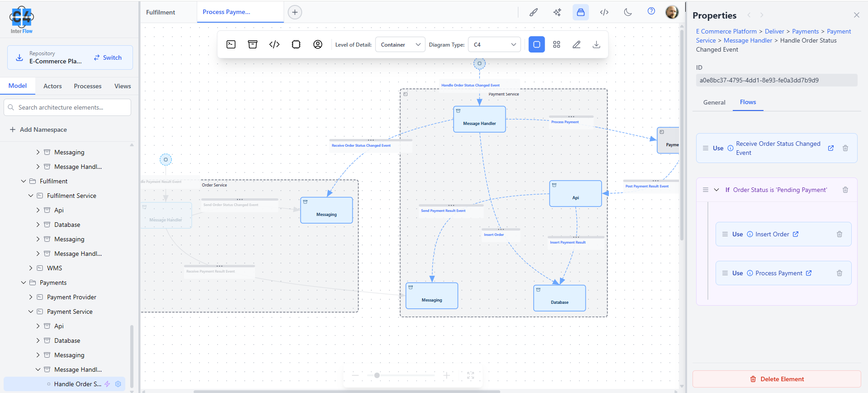Click zoom slider handle on canvas
The image size is (868, 393).
(x=377, y=375)
